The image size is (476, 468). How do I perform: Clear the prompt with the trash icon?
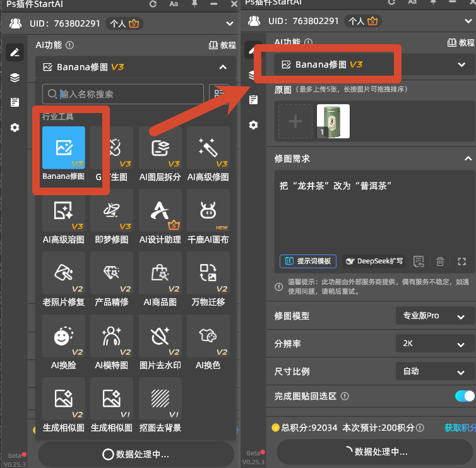tap(440, 261)
